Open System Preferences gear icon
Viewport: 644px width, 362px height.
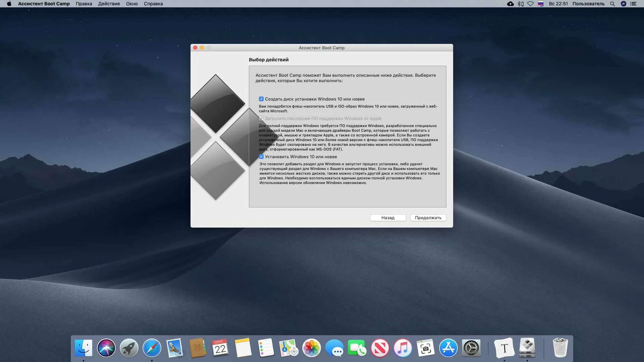pyautogui.click(x=471, y=348)
